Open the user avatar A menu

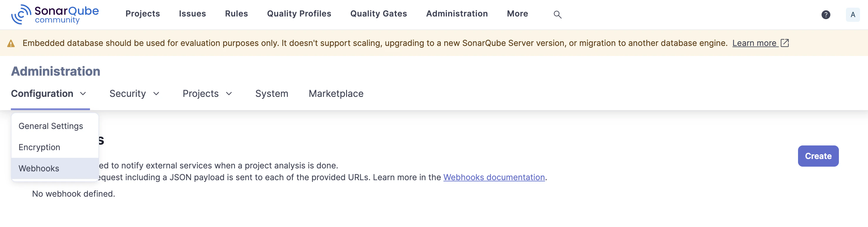[852, 14]
